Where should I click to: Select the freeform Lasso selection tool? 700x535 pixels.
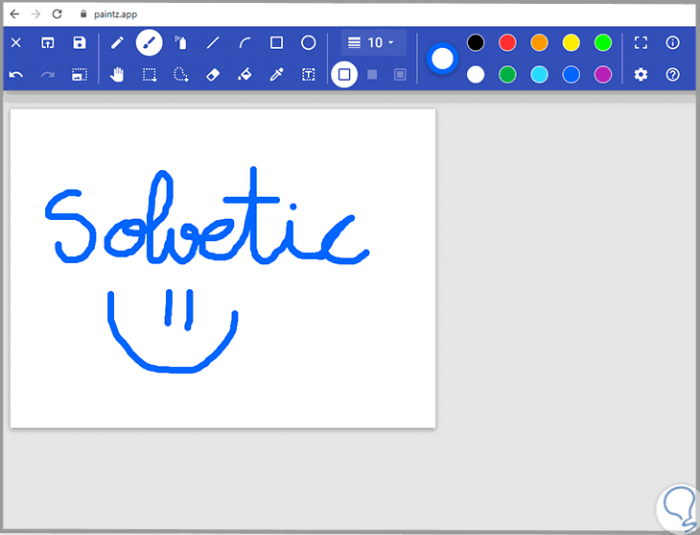(x=181, y=75)
